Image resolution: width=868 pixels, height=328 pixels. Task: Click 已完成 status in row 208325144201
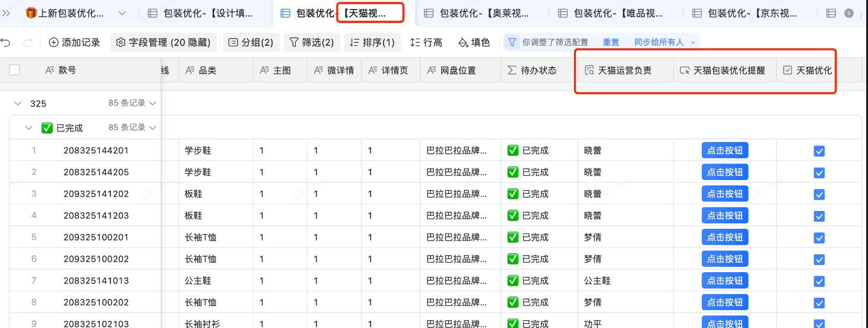click(x=528, y=150)
